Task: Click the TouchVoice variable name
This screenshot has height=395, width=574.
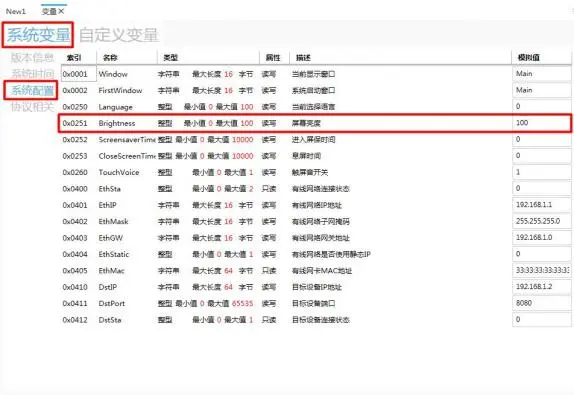Action: (x=119, y=172)
